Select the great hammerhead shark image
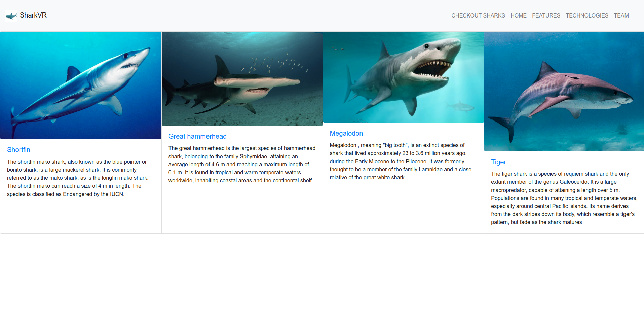Viewport: 644px width, 310px height. [x=242, y=78]
